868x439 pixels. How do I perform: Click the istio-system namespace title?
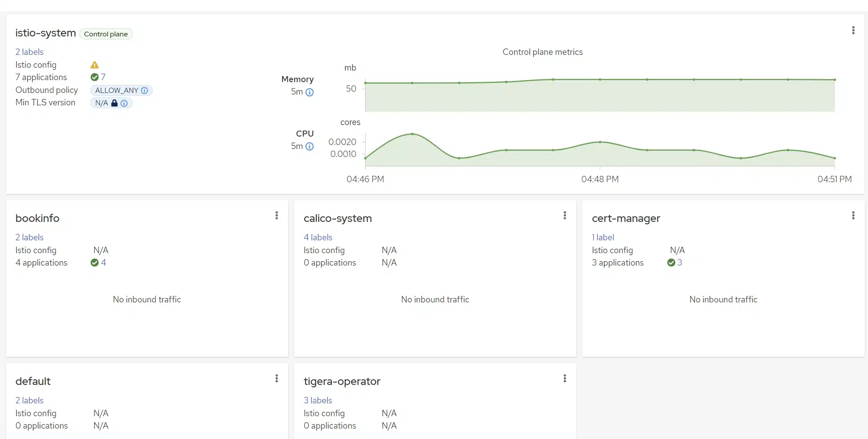(x=46, y=33)
